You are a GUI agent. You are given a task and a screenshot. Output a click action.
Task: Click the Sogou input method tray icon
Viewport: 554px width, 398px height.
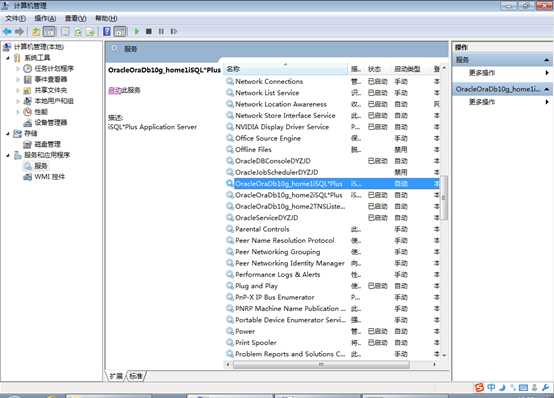[479, 388]
